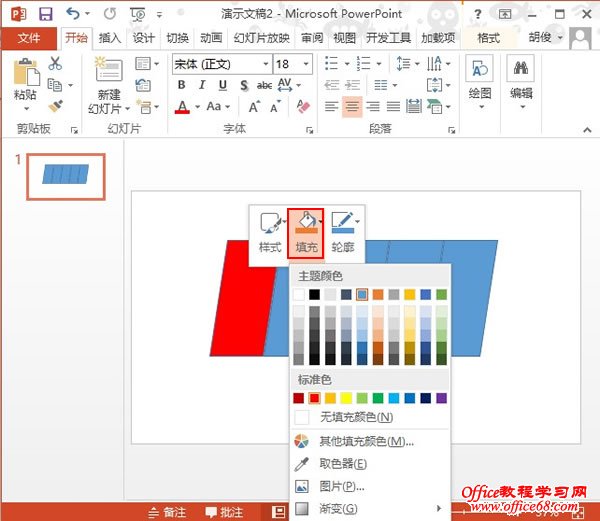600x521 pixels.
Task: Pick the yellow standard color swatch
Action: [346, 398]
